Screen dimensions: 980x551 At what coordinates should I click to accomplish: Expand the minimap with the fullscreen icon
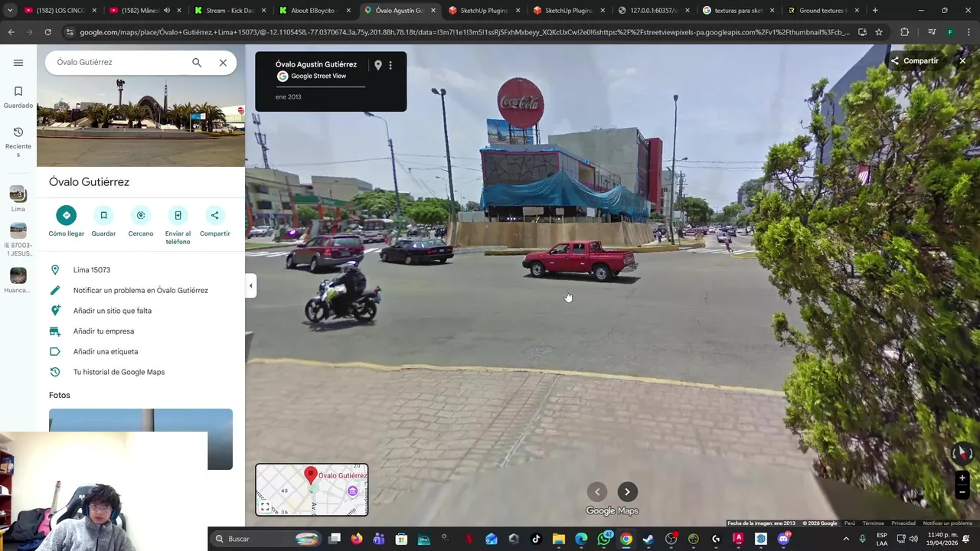(265, 507)
